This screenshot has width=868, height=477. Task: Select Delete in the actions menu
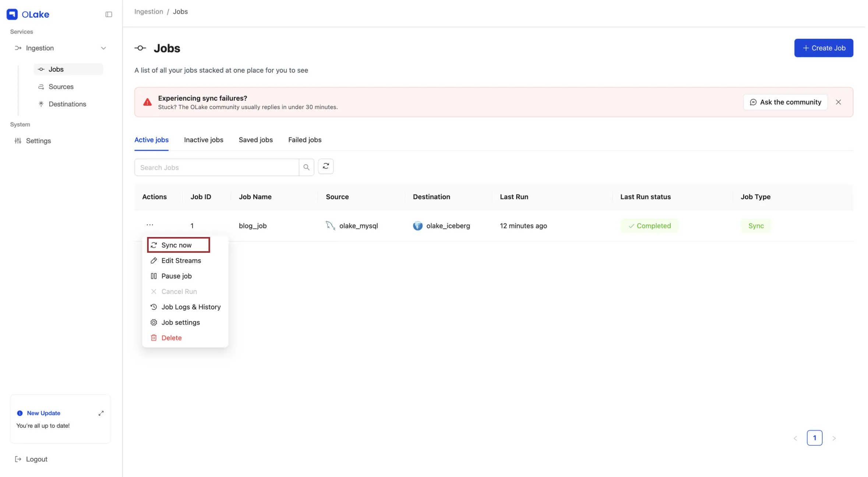click(171, 338)
